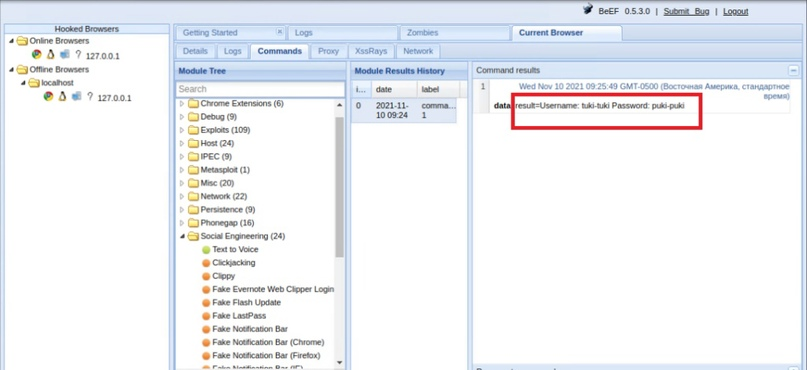
Task: Select the plain Fake Notification Bar module
Action: point(250,329)
